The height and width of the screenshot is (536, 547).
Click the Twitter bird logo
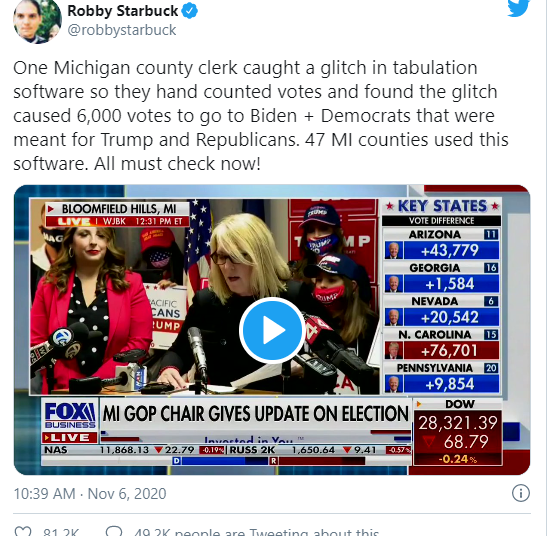[519, 8]
